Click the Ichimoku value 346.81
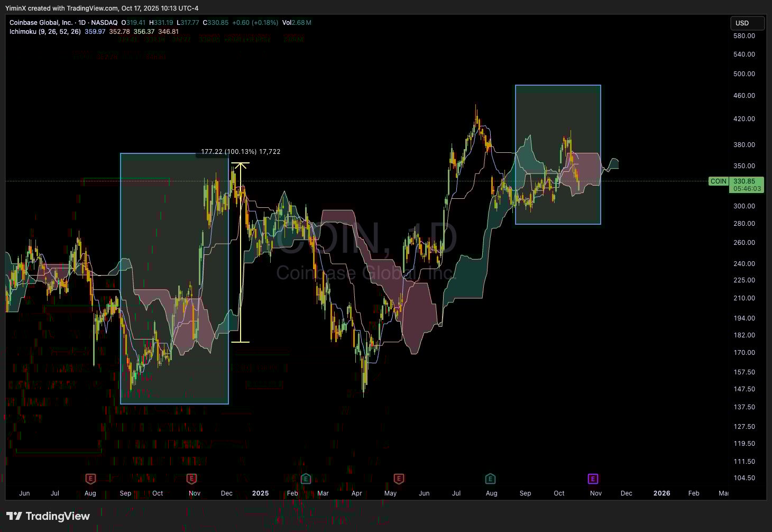The width and height of the screenshot is (772, 532). click(168, 32)
